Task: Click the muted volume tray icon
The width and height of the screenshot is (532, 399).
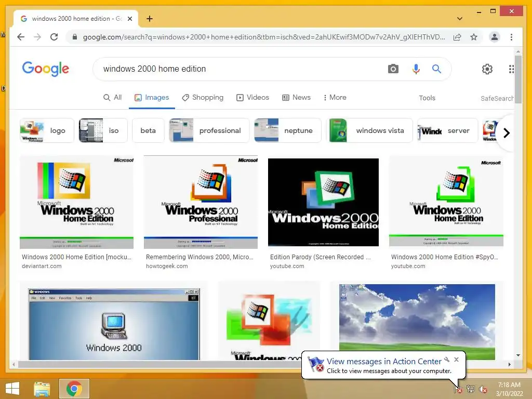Action: tap(483, 389)
